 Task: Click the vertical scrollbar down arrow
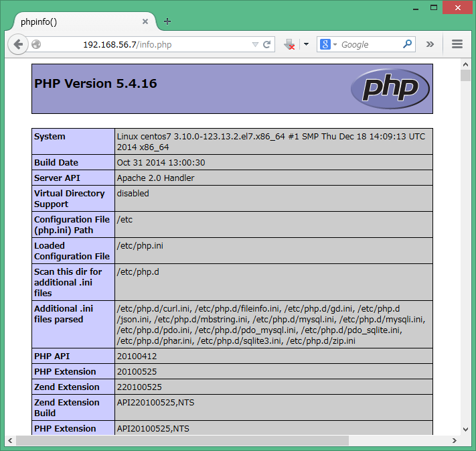point(465,429)
